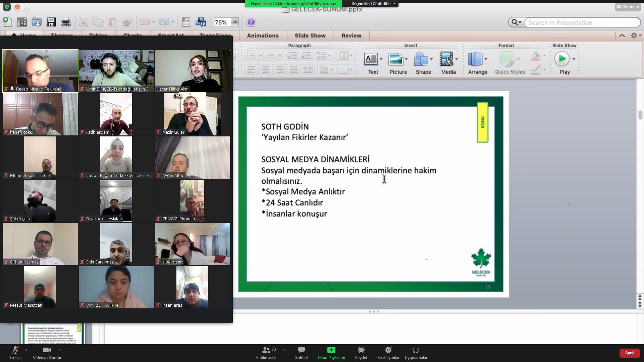Viewport: 644px width, 362px height.
Task: Click the yellow KONU label on slide
Action: (482, 122)
